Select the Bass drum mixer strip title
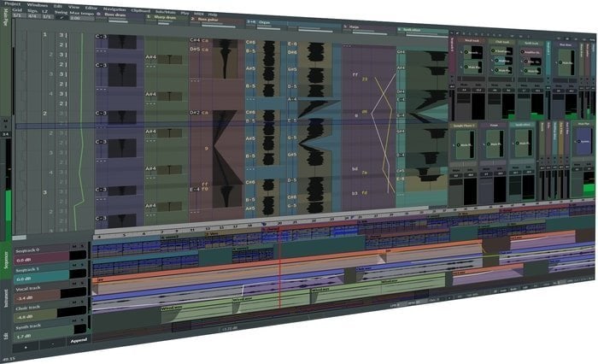 (x=566, y=44)
